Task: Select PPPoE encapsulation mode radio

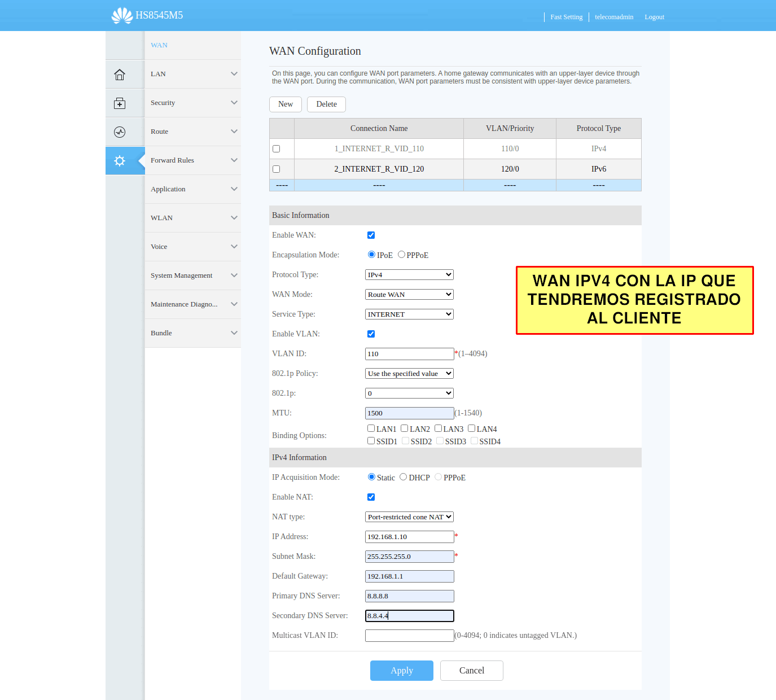Action: click(402, 255)
